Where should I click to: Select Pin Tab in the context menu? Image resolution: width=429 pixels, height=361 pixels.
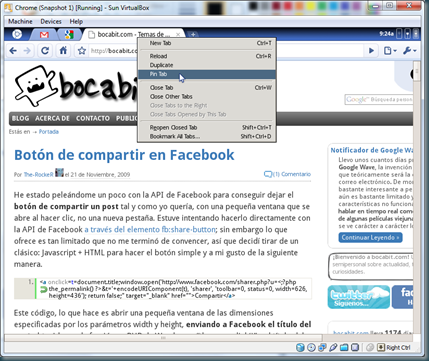tap(207, 74)
